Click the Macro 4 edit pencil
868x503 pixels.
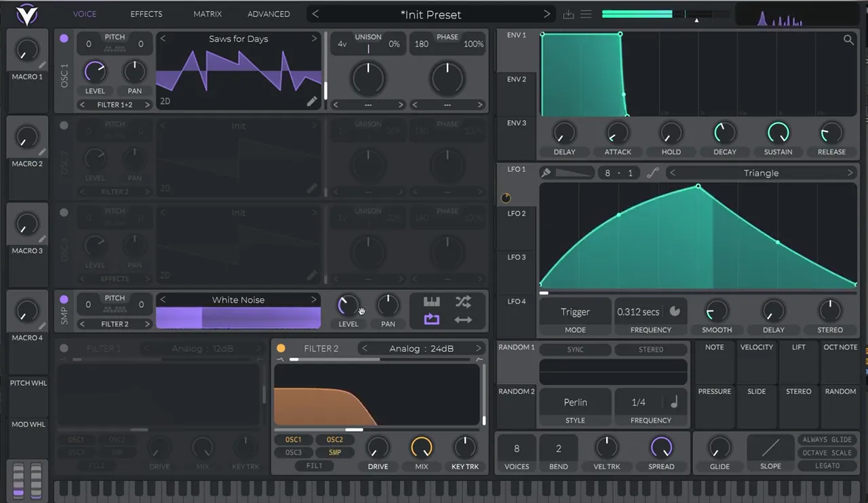pyautogui.click(x=42, y=326)
